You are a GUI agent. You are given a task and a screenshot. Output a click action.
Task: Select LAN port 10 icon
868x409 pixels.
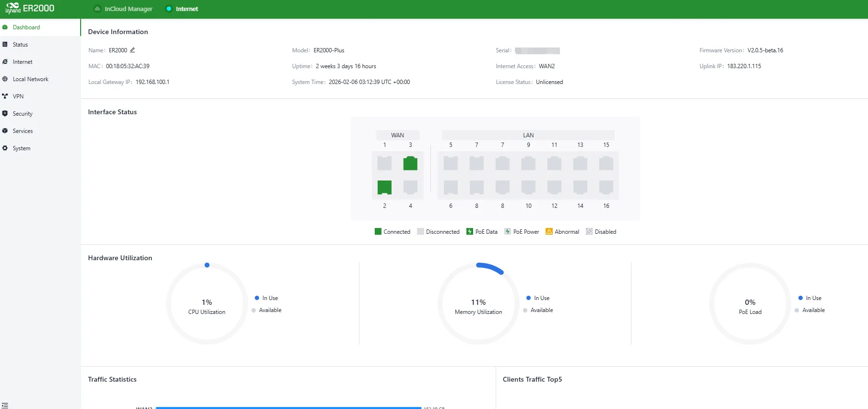[528, 187]
